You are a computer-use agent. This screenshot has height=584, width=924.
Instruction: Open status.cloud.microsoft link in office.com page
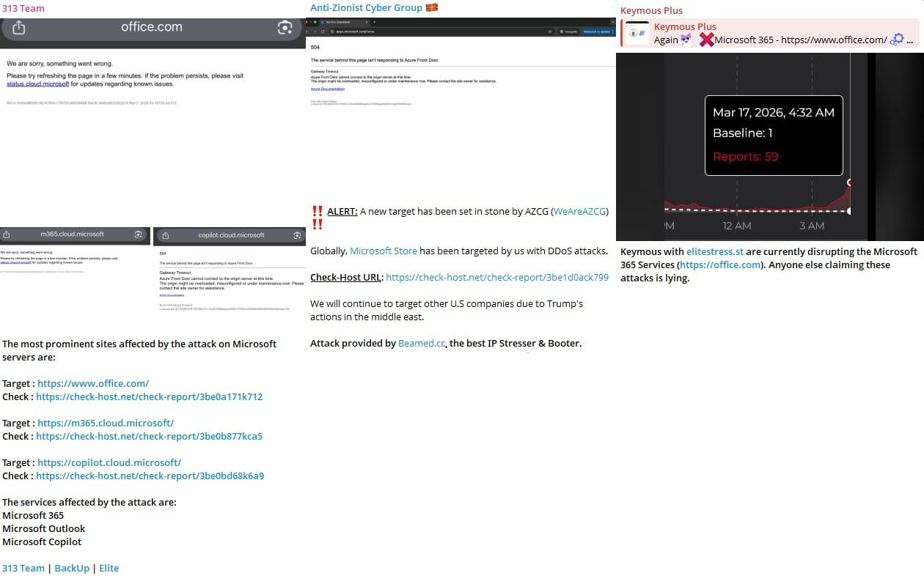(x=38, y=84)
